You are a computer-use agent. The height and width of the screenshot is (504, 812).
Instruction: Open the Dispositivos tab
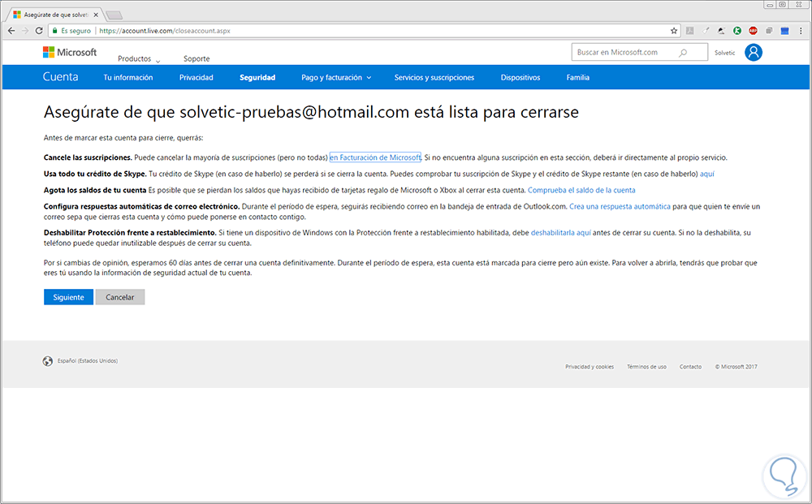(520, 78)
